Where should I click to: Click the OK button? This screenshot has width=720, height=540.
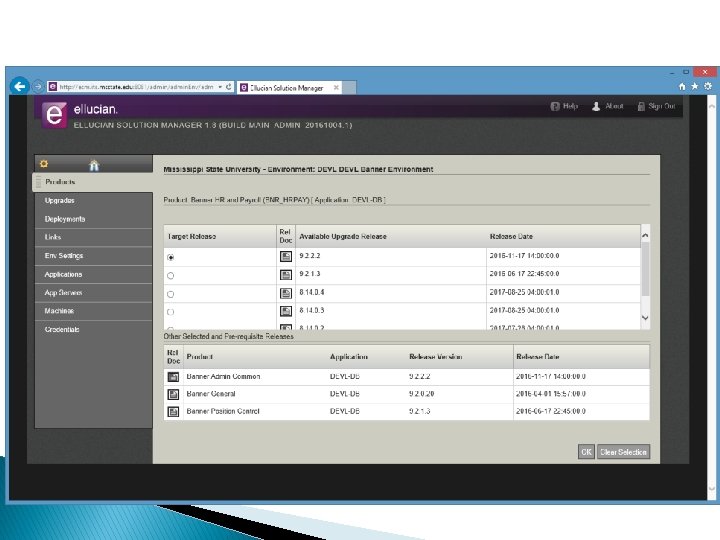[586, 452]
